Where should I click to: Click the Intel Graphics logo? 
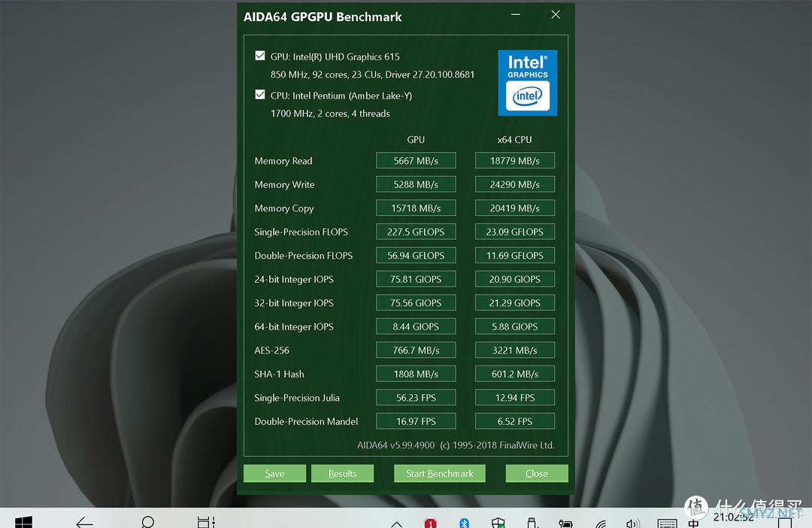click(527, 83)
